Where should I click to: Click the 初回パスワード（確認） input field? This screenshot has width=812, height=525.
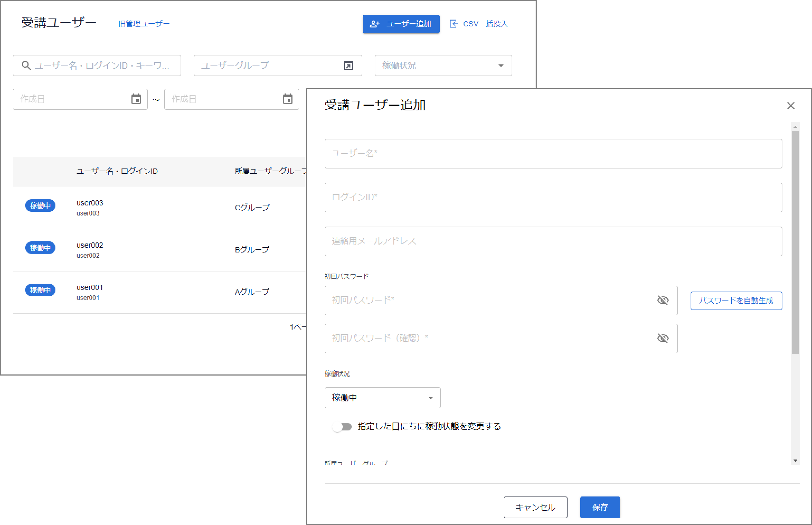point(501,339)
